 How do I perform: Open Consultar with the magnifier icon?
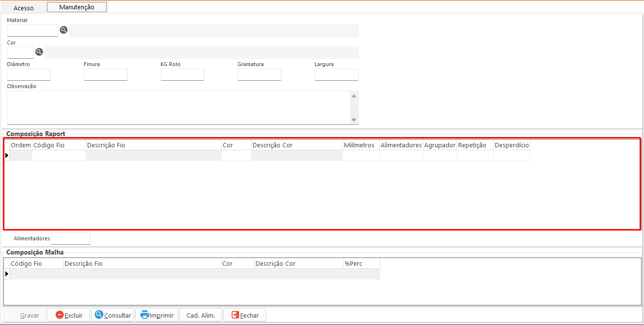[113, 315]
